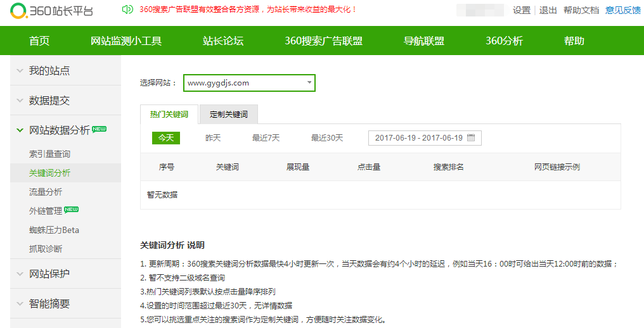The width and height of the screenshot is (644, 328).
Task: Select the 最近7天 time filter
Action: 266,138
